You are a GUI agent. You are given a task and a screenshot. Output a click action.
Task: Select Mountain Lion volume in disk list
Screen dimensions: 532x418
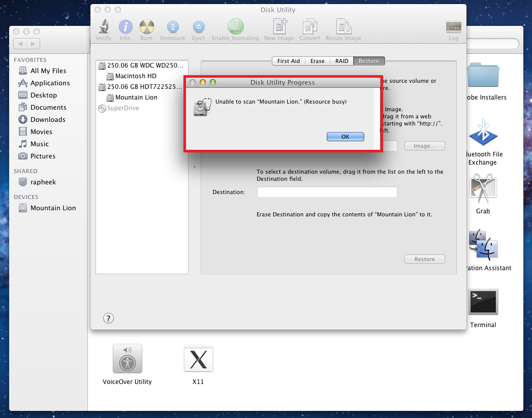pyautogui.click(x=132, y=98)
